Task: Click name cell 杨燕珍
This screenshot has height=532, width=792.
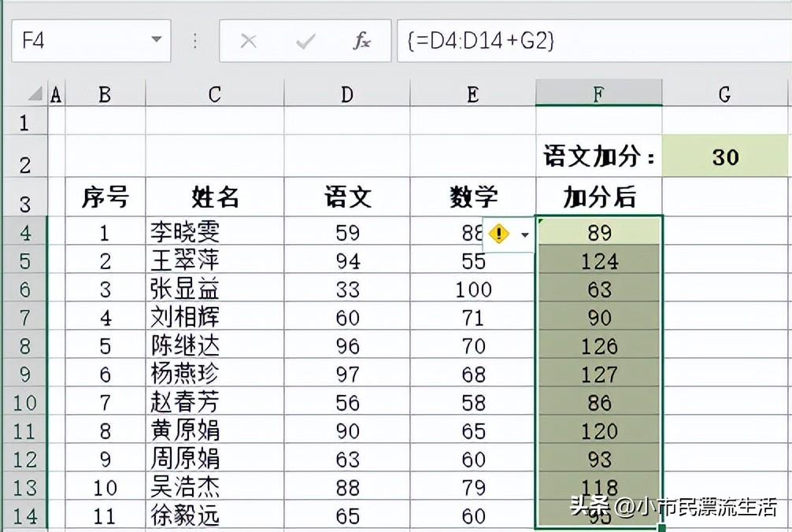Action: pyautogui.click(x=215, y=373)
